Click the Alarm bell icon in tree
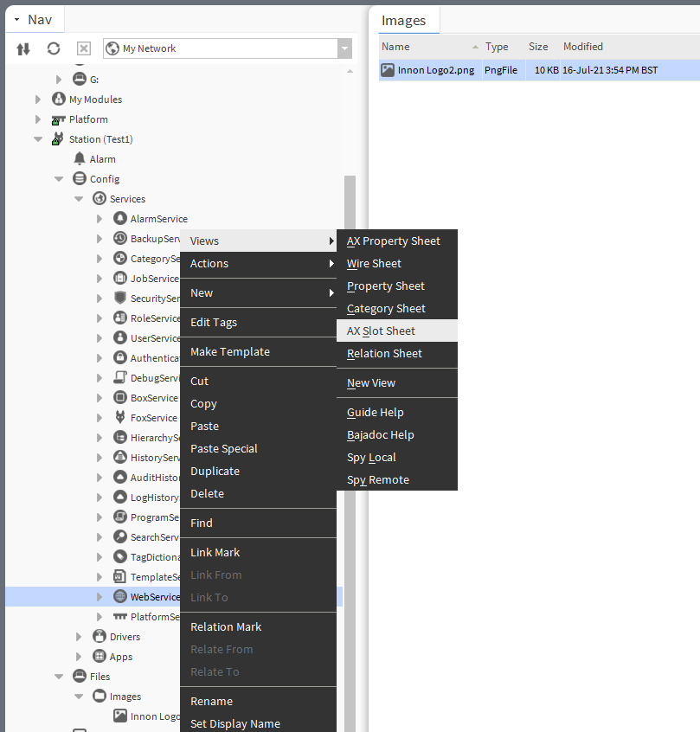 [x=80, y=159]
